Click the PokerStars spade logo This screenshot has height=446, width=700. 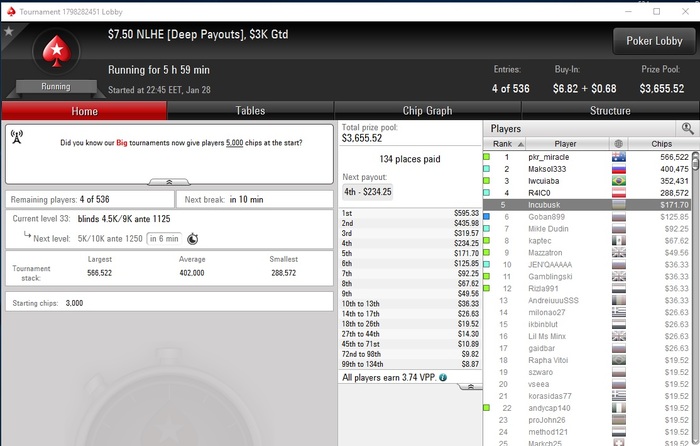(56, 51)
